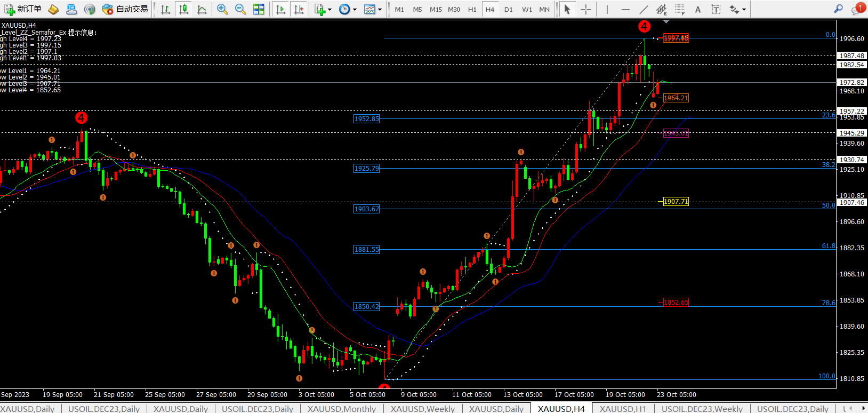Click the 1972.82 price on the scale
The width and height of the screenshot is (868, 413).
click(x=852, y=83)
